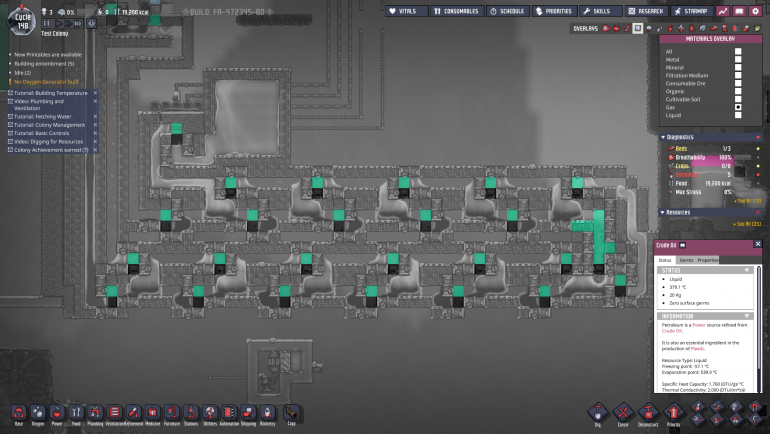Open the Power build menu
Image resolution: width=770 pixels, height=434 pixels.
pyautogui.click(x=57, y=413)
